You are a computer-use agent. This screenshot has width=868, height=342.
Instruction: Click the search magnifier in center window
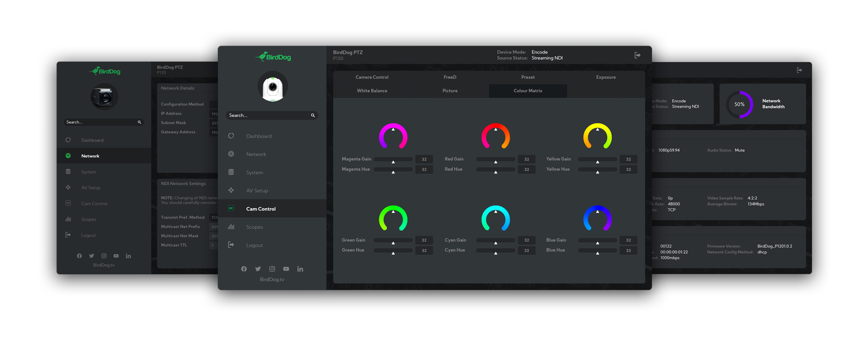point(313,115)
